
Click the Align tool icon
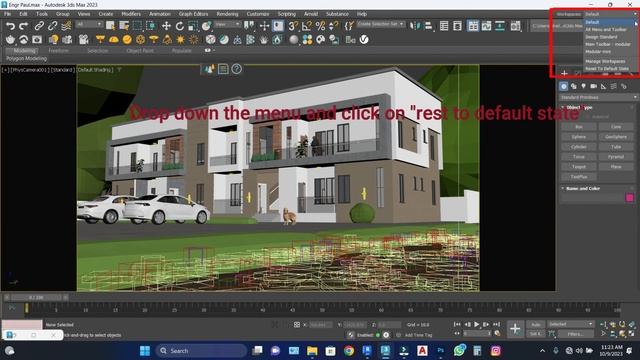pyautogui.click(x=428, y=26)
